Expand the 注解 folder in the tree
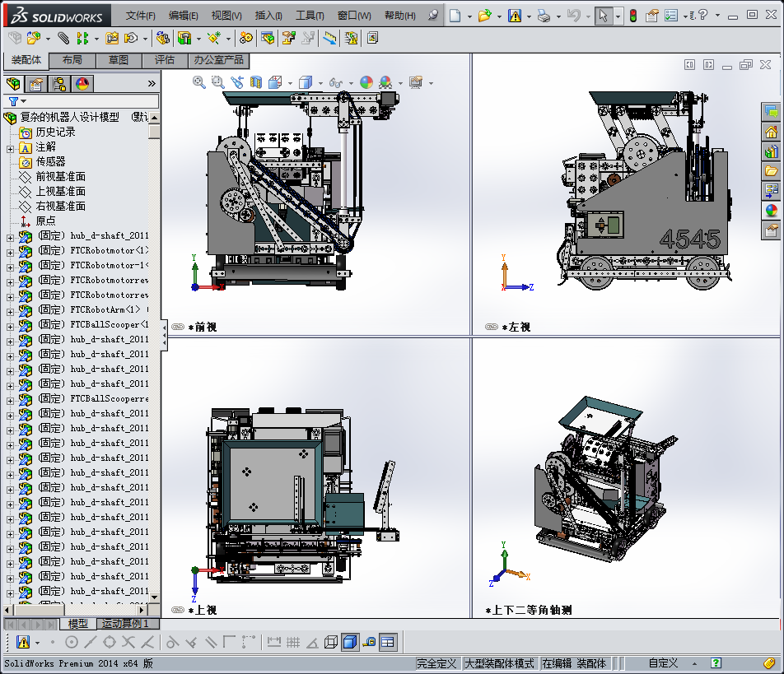 10,147
